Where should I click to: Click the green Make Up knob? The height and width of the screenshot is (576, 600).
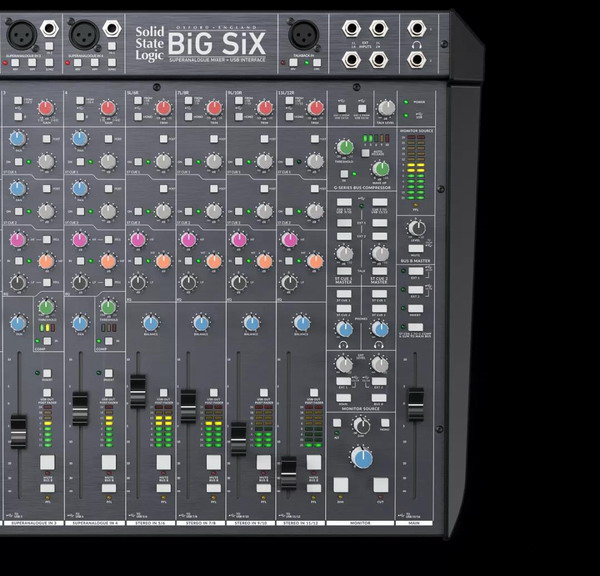point(380,169)
